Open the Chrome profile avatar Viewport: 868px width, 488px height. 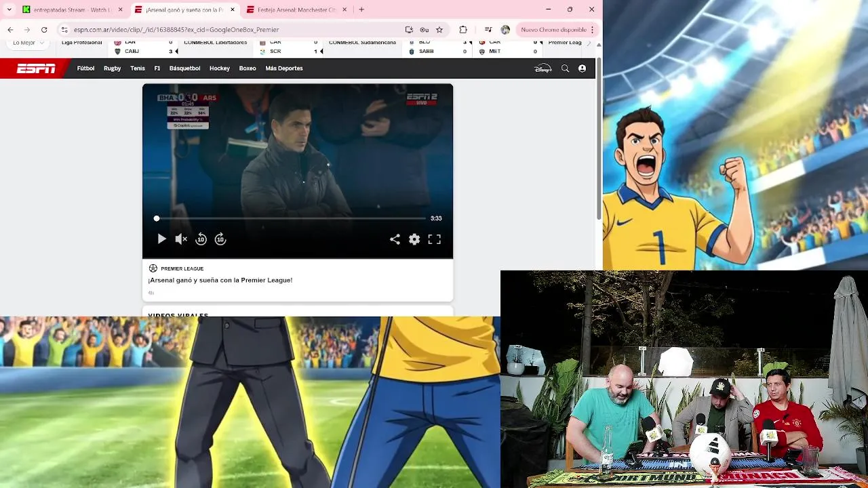[505, 30]
